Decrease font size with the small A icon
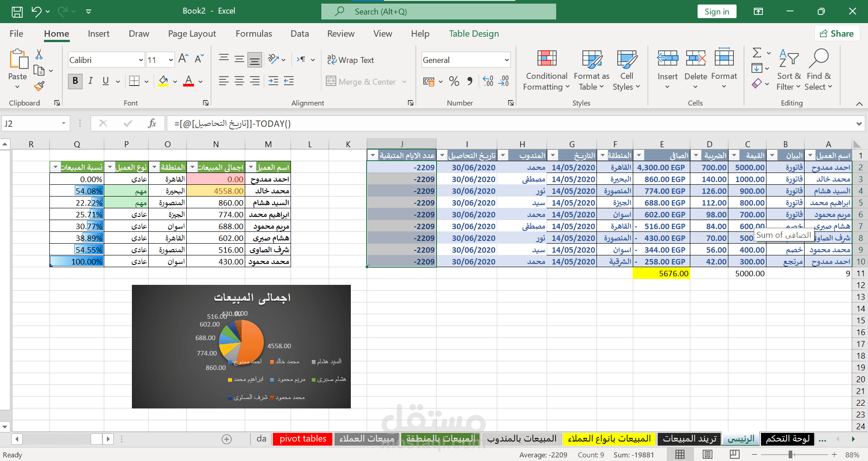Image resolution: width=868 pixels, height=461 pixels. click(199, 59)
